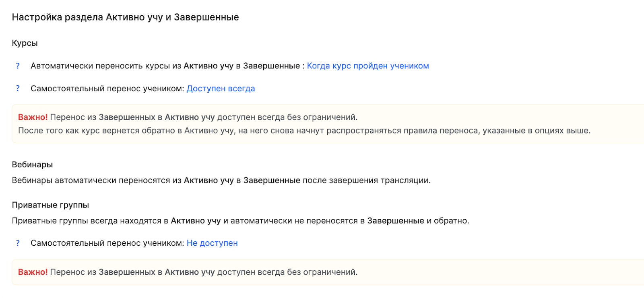Open the 'Не доступен' option for groups
644x298 pixels.
[212, 243]
